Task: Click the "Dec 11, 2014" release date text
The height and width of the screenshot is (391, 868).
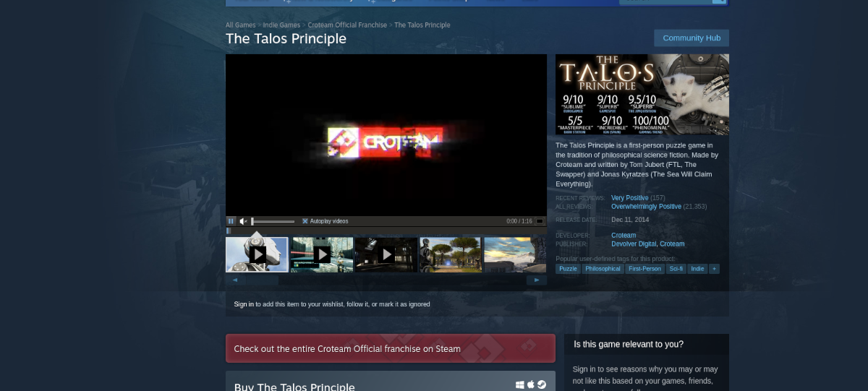Action: pyautogui.click(x=630, y=220)
